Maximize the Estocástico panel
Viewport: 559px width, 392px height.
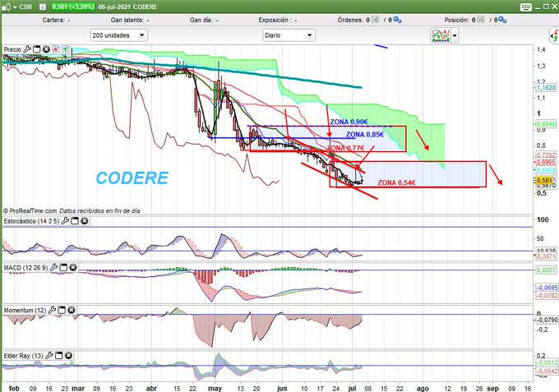pyautogui.click(x=75, y=221)
